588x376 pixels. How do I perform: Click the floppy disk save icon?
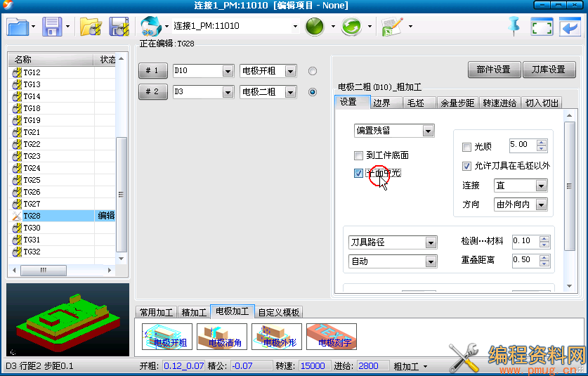tap(52, 26)
